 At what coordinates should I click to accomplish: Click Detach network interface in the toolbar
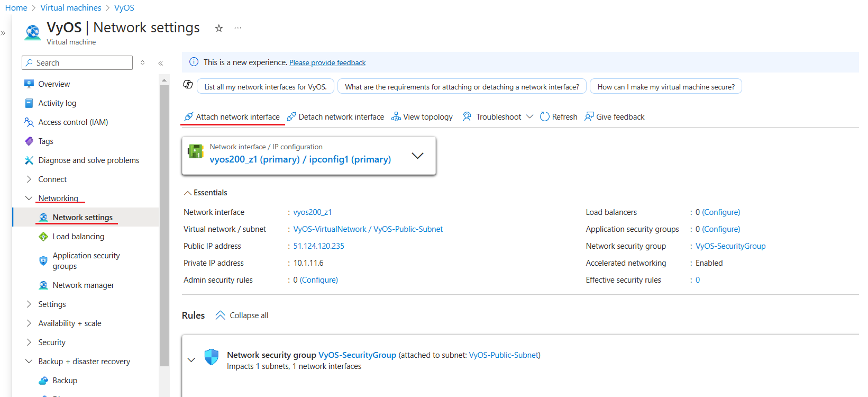[335, 117]
